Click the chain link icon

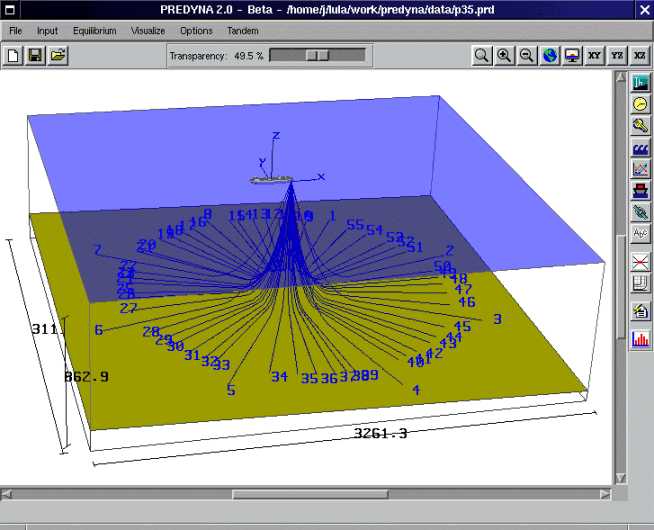pos(640,212)
